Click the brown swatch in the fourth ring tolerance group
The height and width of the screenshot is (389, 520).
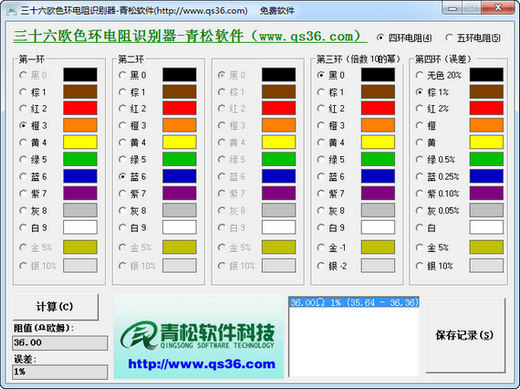pos(486,92)
